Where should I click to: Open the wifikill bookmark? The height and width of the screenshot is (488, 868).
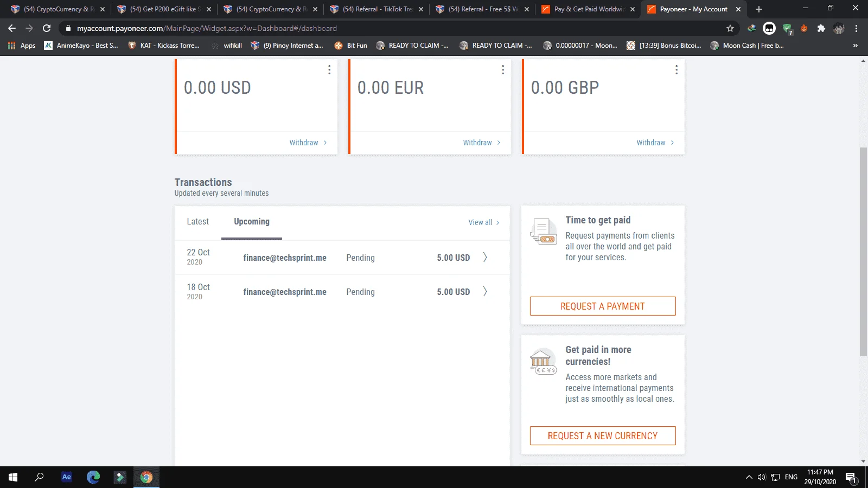pos(227,46)
